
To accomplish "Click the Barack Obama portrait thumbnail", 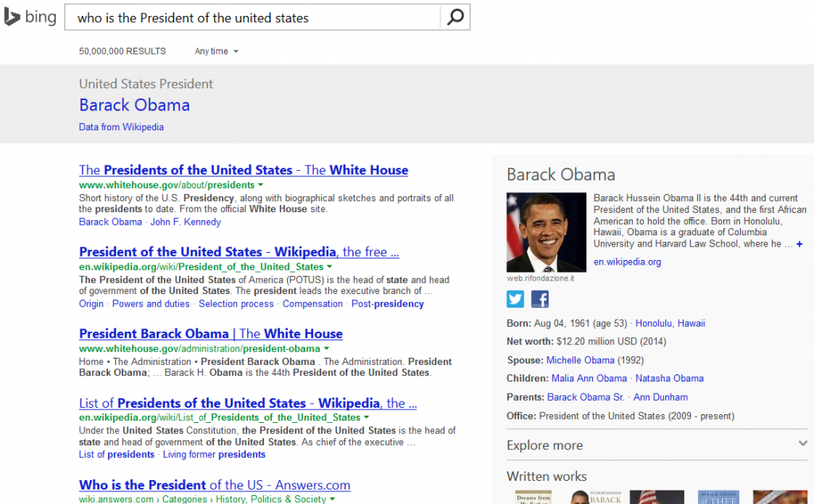I will click(546, 232).
